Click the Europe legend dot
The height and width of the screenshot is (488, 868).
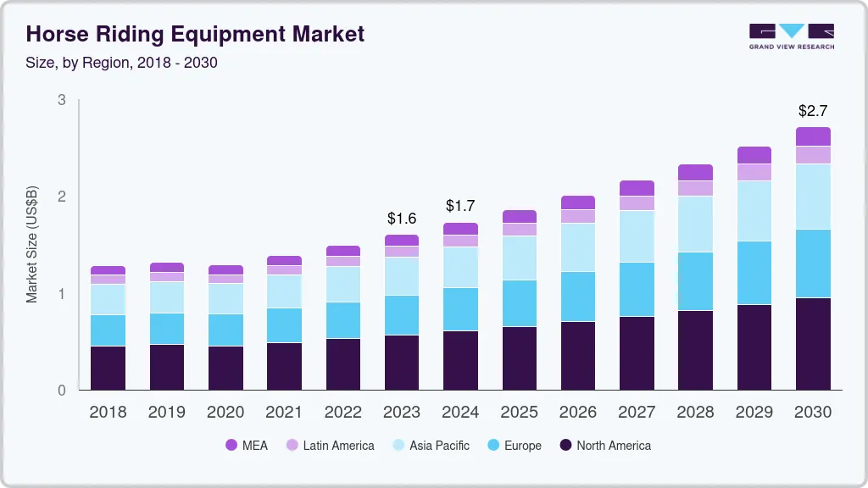tap(494, 446)
